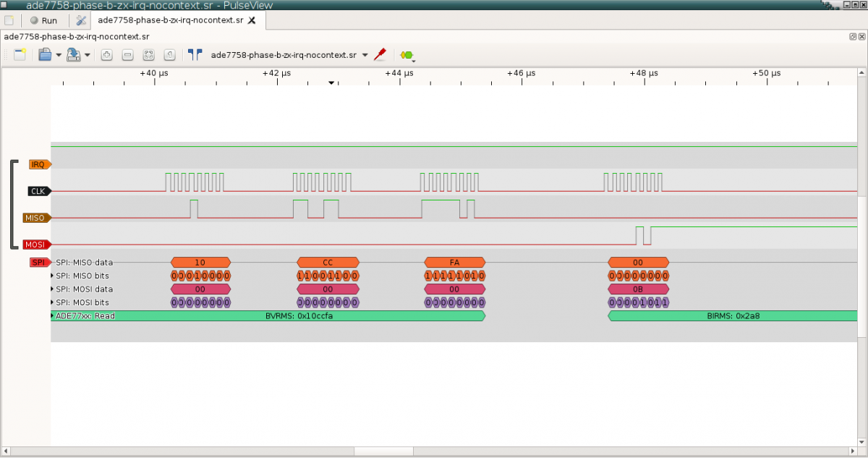Image resolution: width=868 pixels, height=458 pixels.
Task: Click the BIRMS: 0x2a8 annotation
Action: (x=733, y=316)
